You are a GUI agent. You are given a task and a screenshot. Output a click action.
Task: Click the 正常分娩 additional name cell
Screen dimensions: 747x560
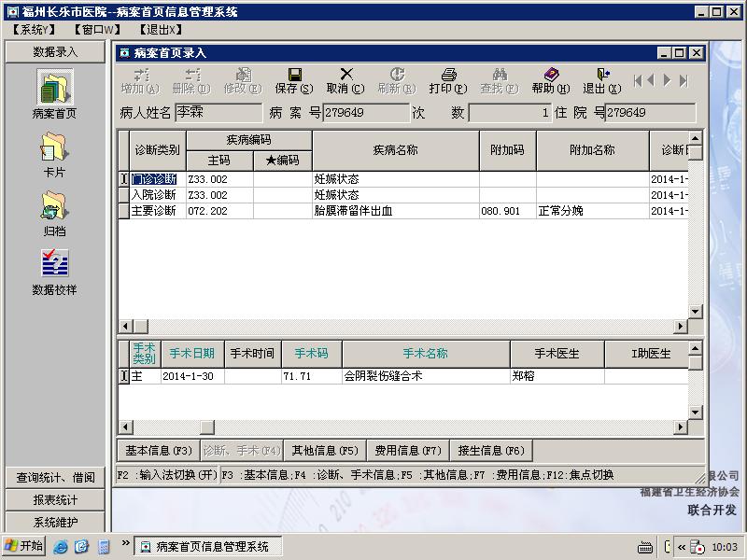592,211
